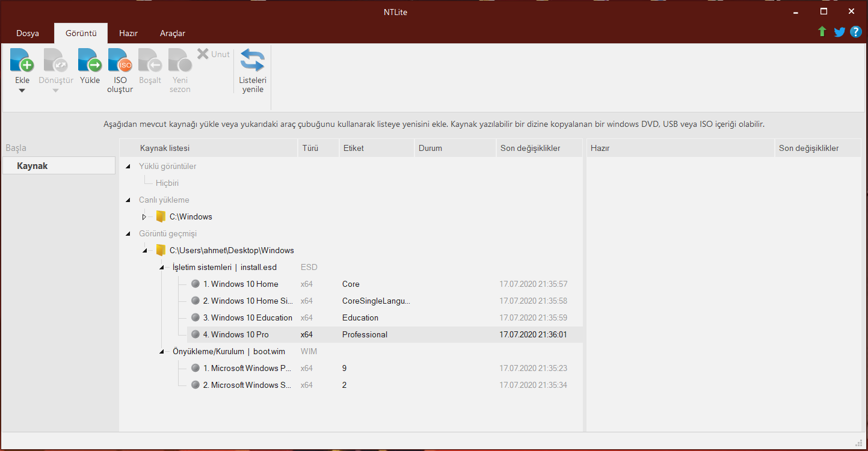Sort by Durum column header
Screen dimensions: 868x451
coord(455,148)
